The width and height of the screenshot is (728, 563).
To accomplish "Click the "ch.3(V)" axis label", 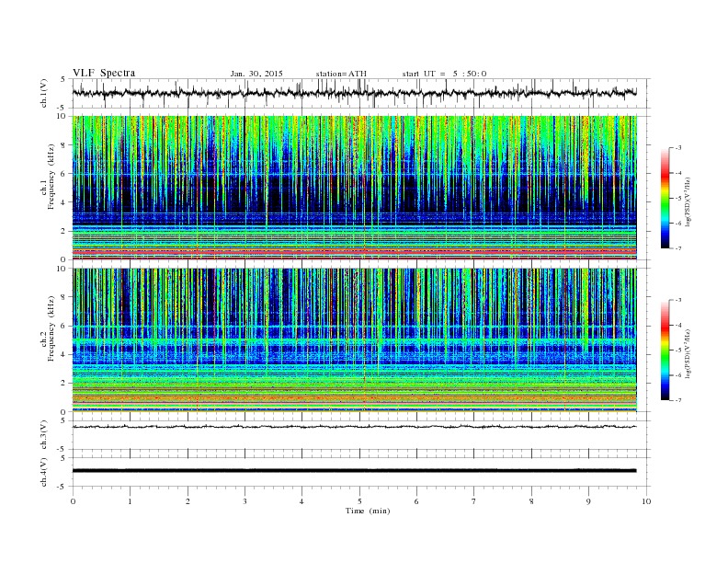I will click(x=44, y=435).
